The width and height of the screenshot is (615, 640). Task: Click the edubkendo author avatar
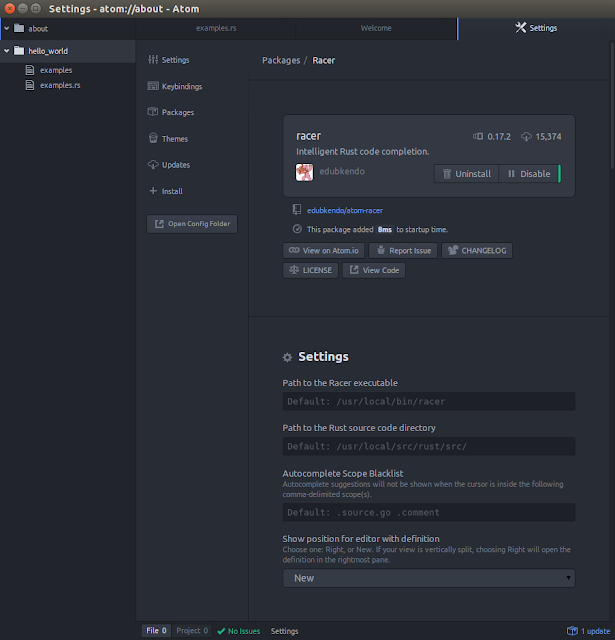tap(304, 172)
